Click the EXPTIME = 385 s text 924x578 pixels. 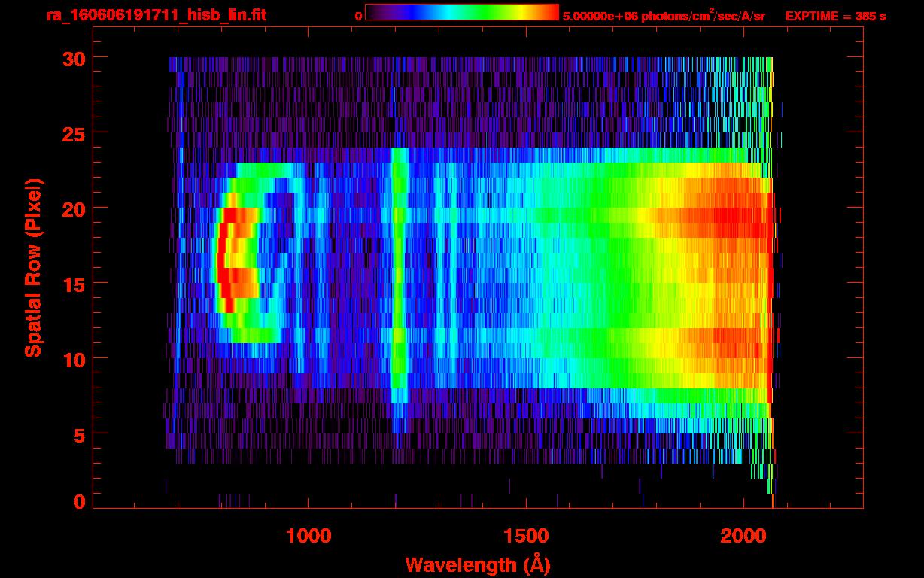click(x=835, y=16)
